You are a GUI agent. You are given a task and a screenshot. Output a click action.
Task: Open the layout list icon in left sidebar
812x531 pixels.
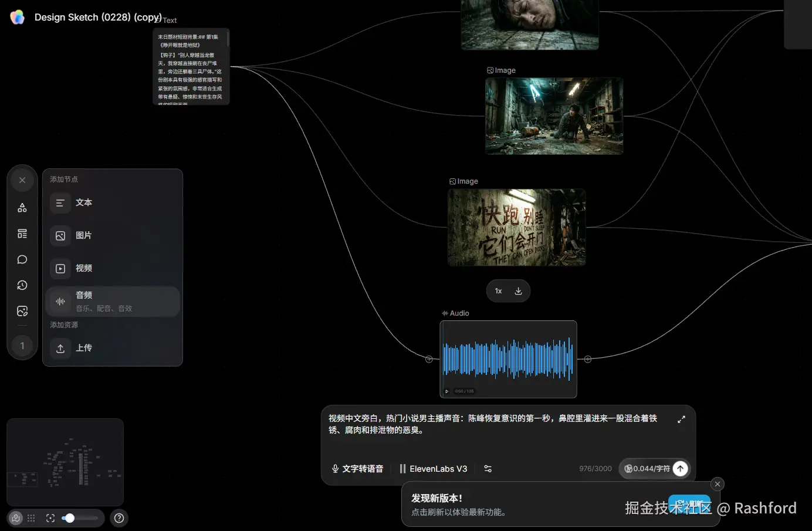click(22, 234)
